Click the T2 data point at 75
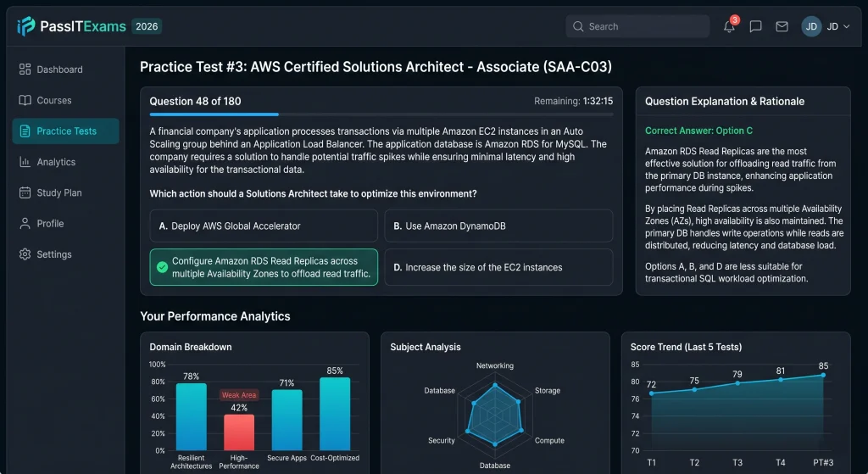Screen dimensions: 868x474 tap(695, 389)
